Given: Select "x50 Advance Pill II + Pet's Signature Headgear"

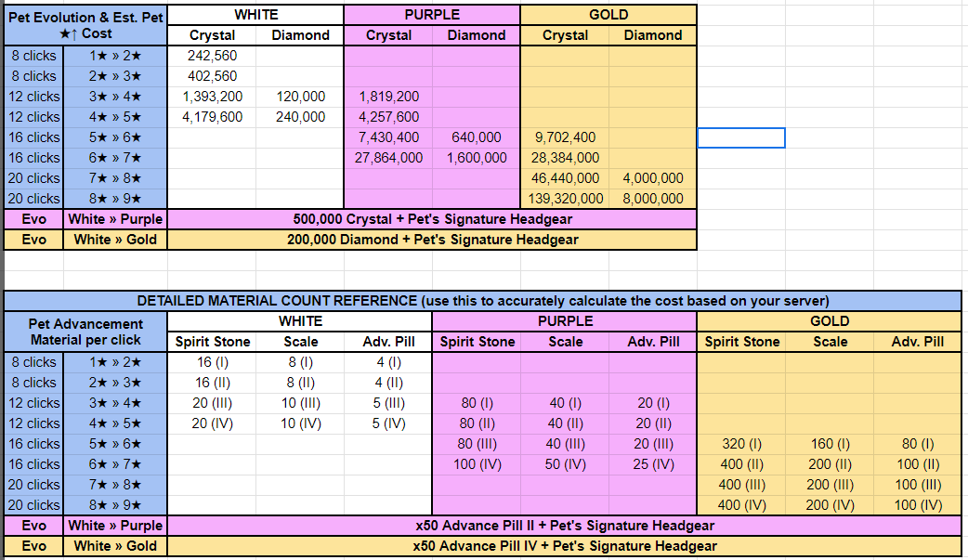Looking at the screenshot, I should 564,526.
